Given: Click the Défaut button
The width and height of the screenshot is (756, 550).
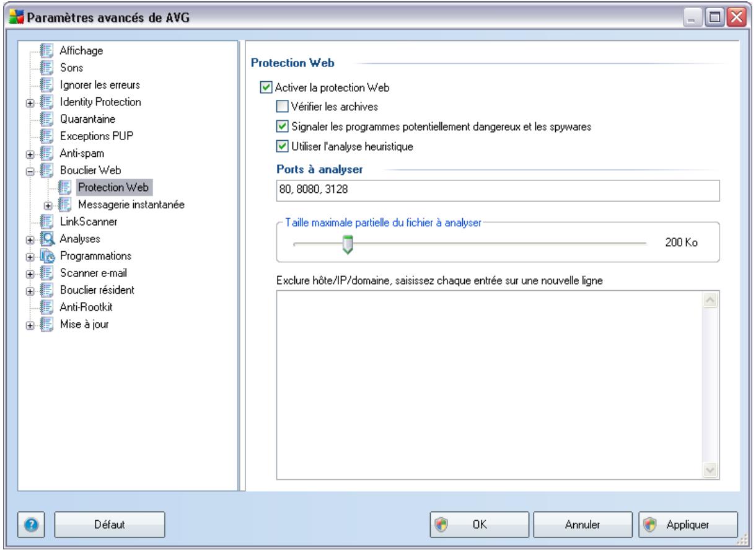Looking at the screenshot, I should coord(109,525).
